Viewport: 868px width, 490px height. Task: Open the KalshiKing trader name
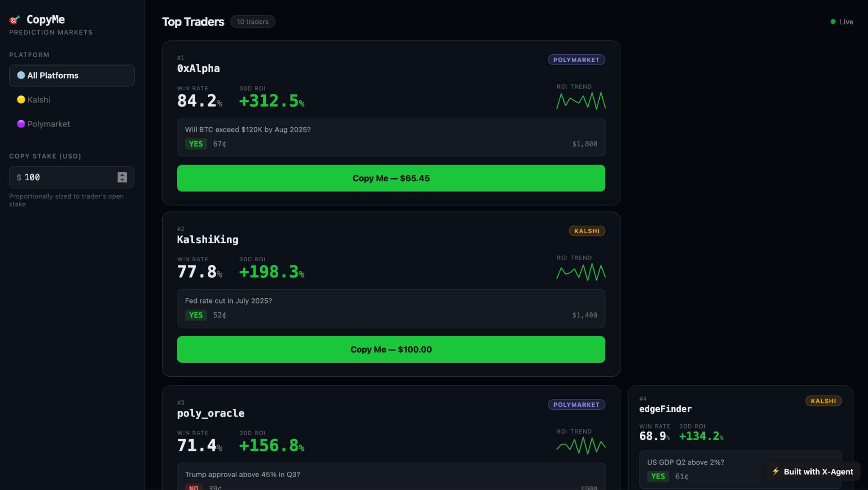coord(208,240)
